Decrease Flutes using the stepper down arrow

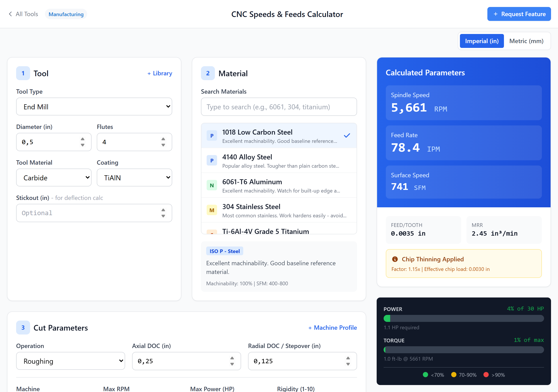163,145
